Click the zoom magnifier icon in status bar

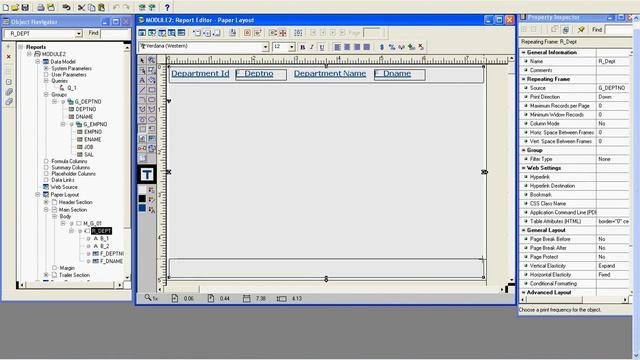click(x=148, y=298)
